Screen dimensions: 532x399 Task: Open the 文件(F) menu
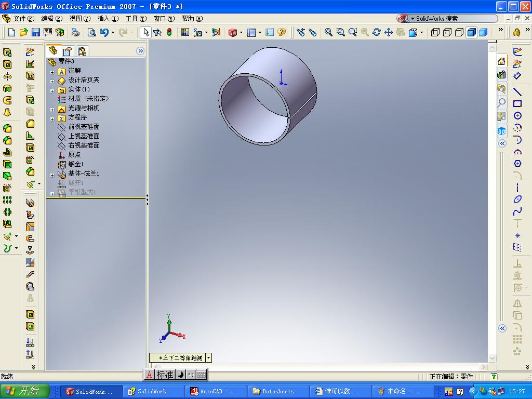coord(23,19)
